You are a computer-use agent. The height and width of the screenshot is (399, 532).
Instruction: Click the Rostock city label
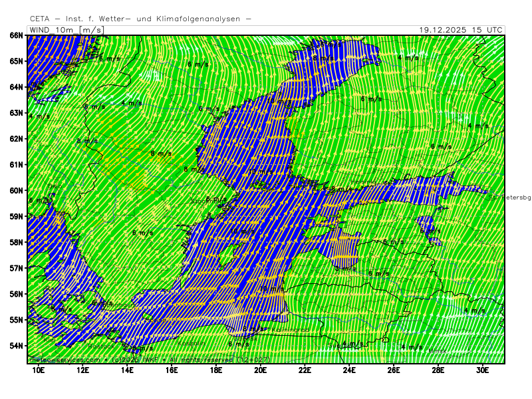pos(102,346)
